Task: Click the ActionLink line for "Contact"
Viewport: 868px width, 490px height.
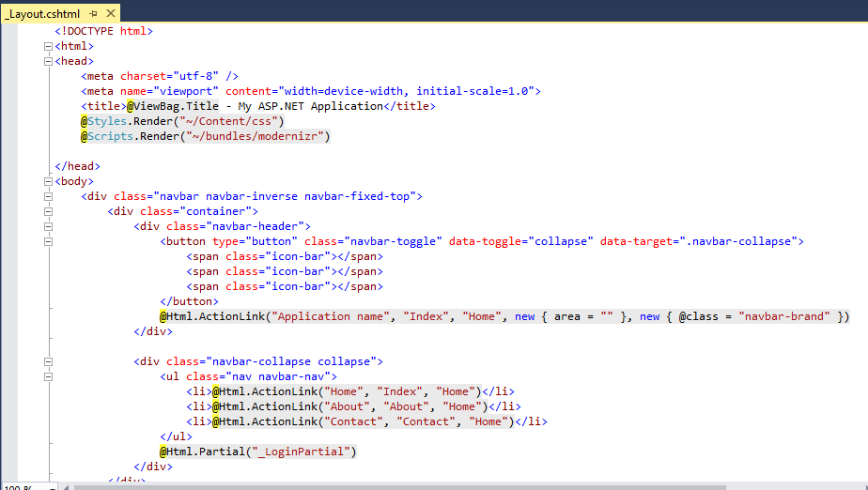Action: pyautogui.click(x=367, y=421)
